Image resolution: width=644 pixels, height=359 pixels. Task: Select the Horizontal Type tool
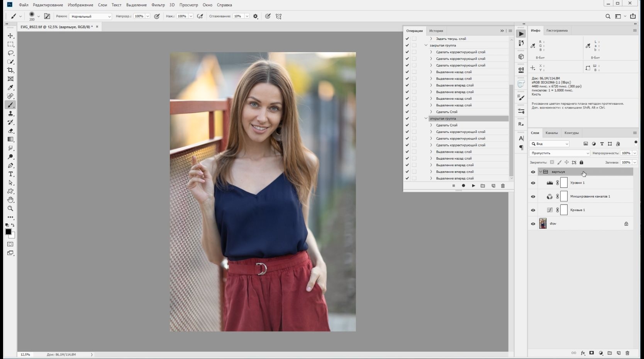pyautogui.click(x=10, y=174)
